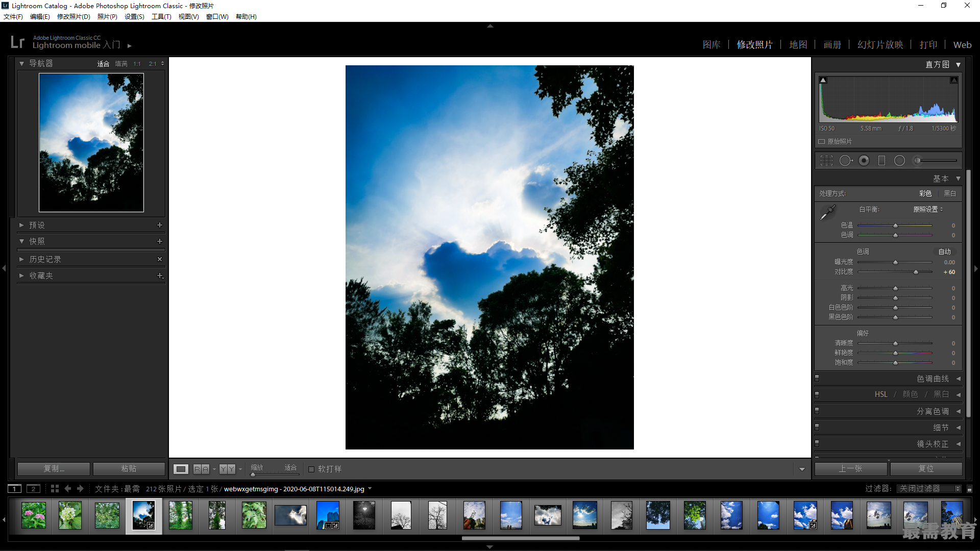The height and width of the screenshot is (551, 980).
Task: Set navigator zoom to 填满
Action: (x=121, y=64)
